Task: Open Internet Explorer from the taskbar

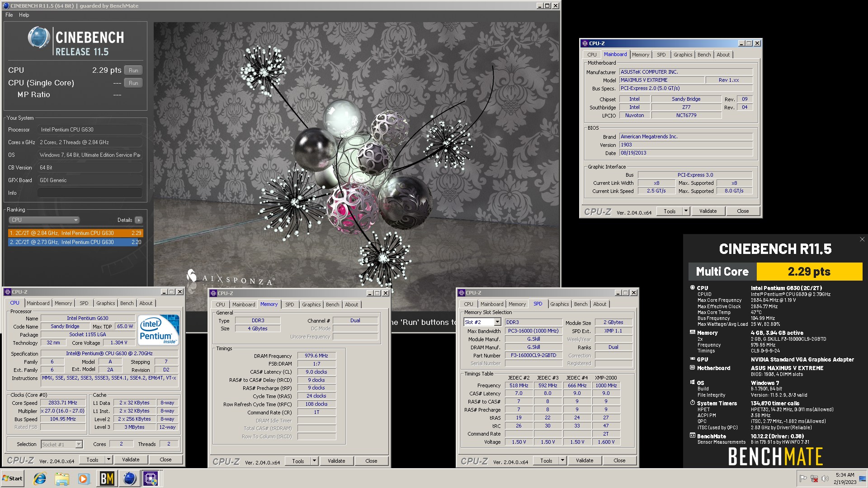Action: (x=40, y=479)
